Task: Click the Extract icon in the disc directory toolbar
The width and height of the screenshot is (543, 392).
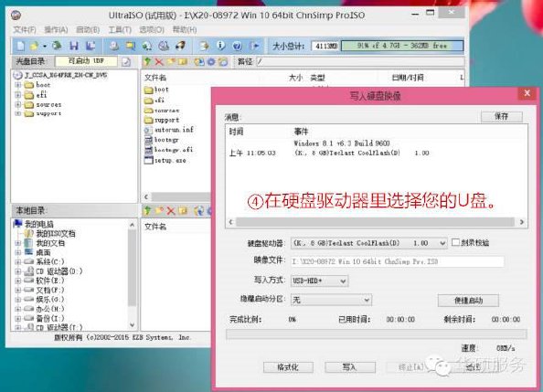Action: 199,61
